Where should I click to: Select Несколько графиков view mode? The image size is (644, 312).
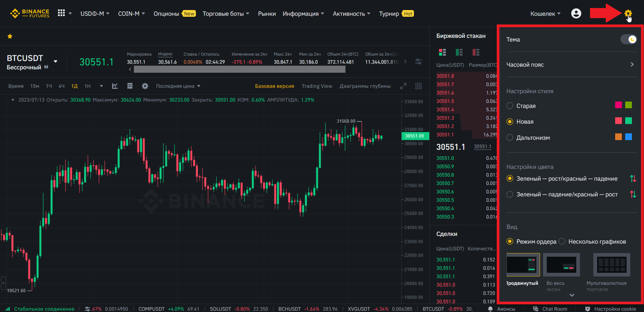[x=562, y=242]
